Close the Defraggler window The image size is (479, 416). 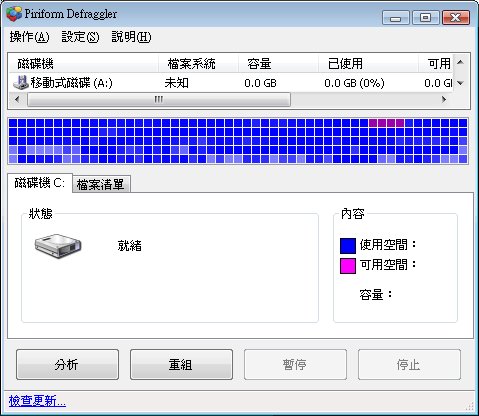point(456,17)
